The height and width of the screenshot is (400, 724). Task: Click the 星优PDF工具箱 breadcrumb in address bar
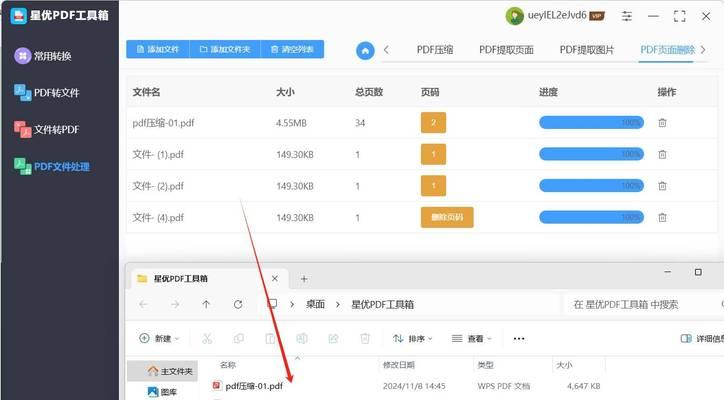(382, 304)
